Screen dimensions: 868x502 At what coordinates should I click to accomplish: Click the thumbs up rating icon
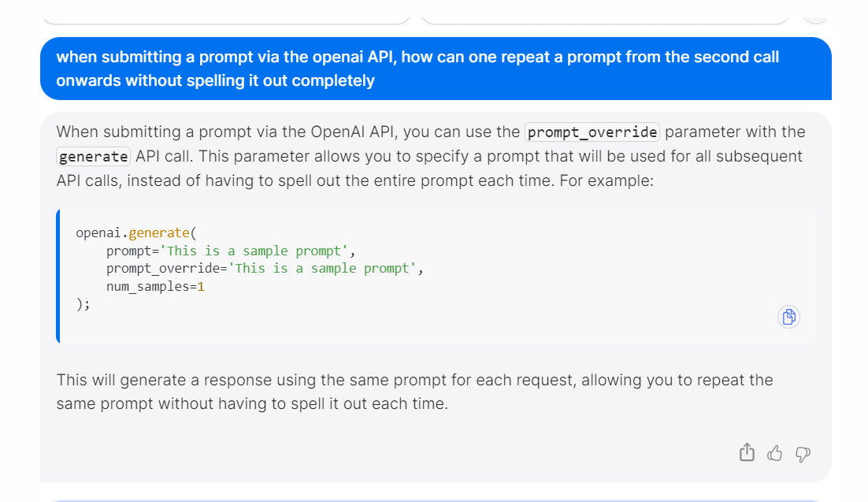774,453
